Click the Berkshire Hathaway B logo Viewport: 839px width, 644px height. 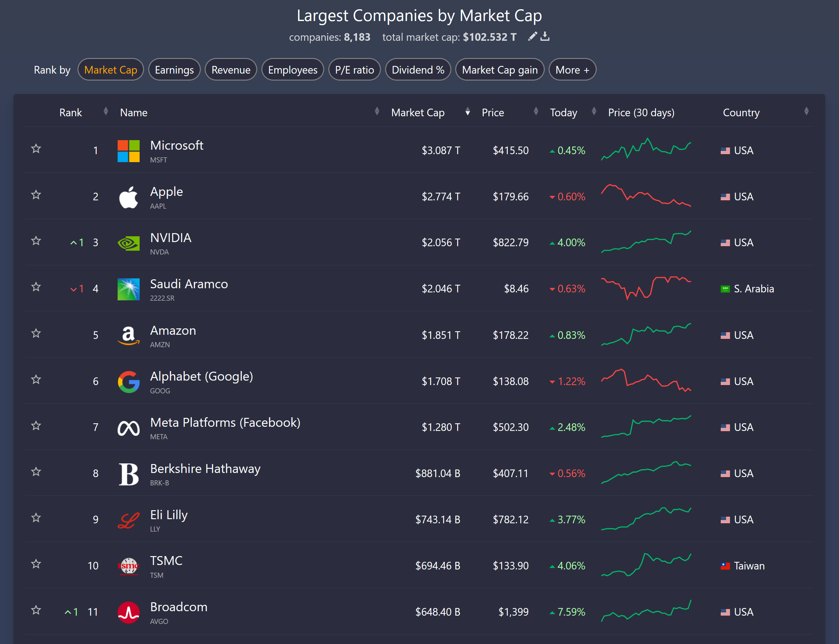pyautogui.click(x=128, y=474)
